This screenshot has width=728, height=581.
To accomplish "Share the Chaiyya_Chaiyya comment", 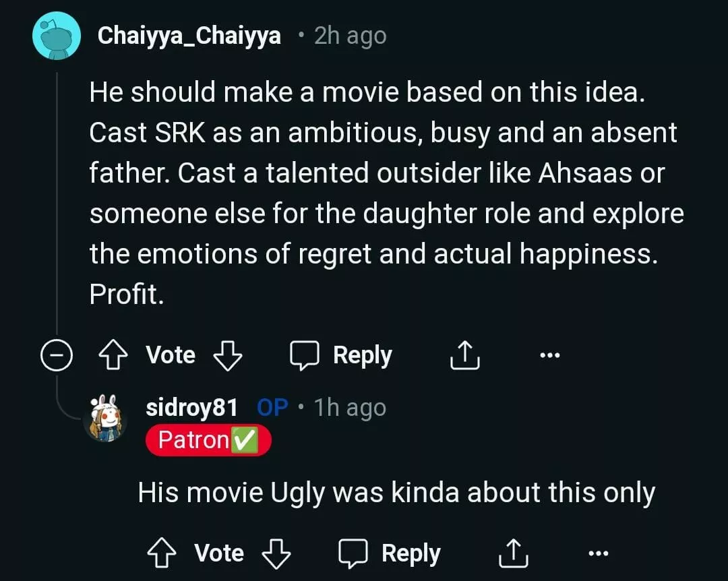I will tap(464, 355).
